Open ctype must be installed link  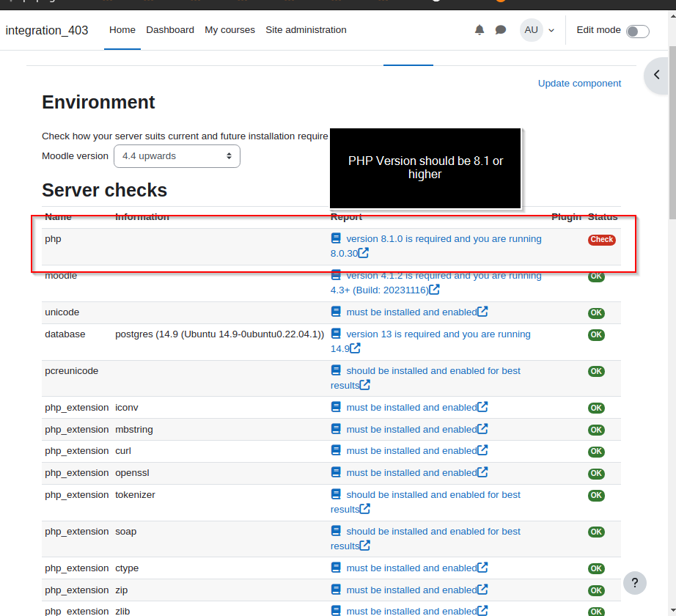pyautogui.click(x=411, y=568)
